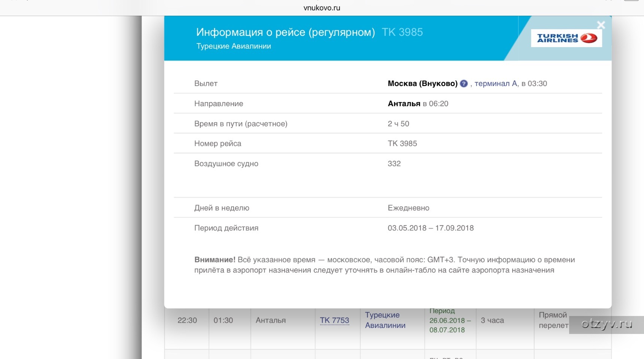Open flight TK 7753 link
Image resolution: width=644 pixels, height=359 pixels.
(334, 320)
